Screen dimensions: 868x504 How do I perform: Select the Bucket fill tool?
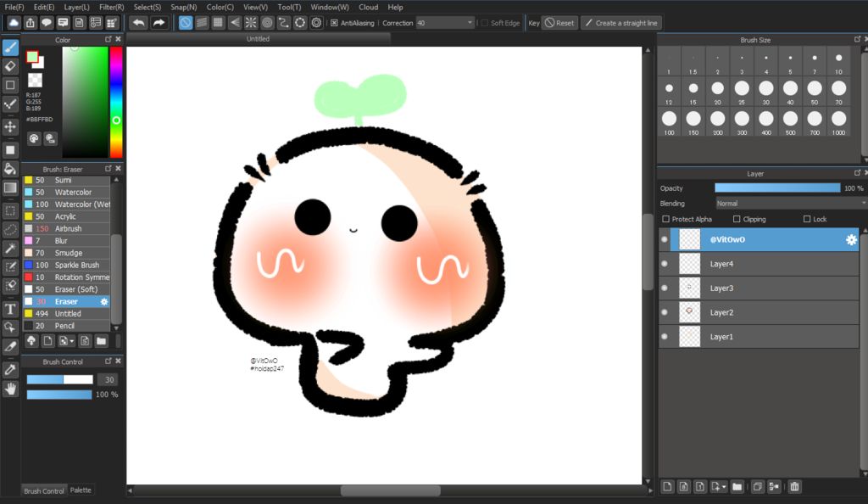[10, 169]
